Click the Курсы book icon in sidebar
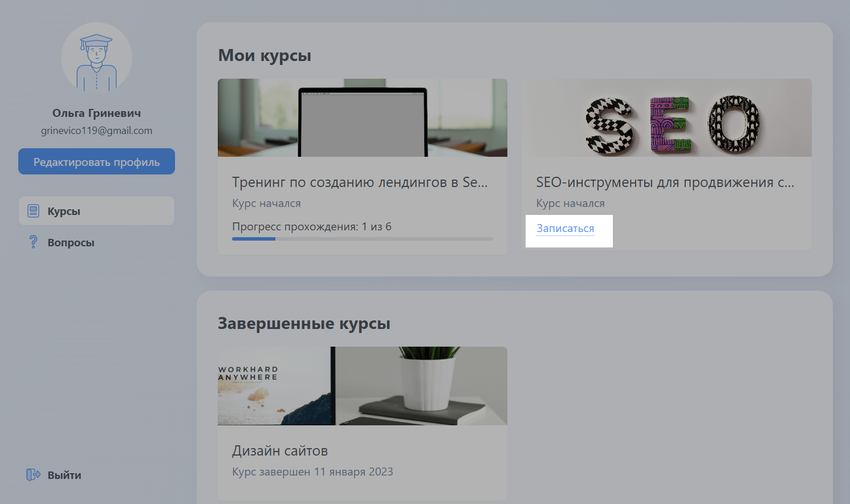This screenshot has width=850, height=504. [x=34, y=211]
